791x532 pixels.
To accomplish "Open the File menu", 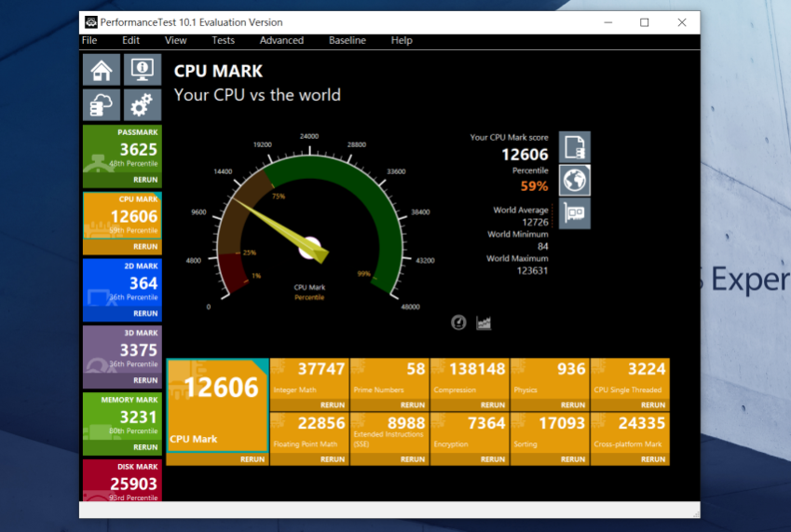I will point(89,40).
